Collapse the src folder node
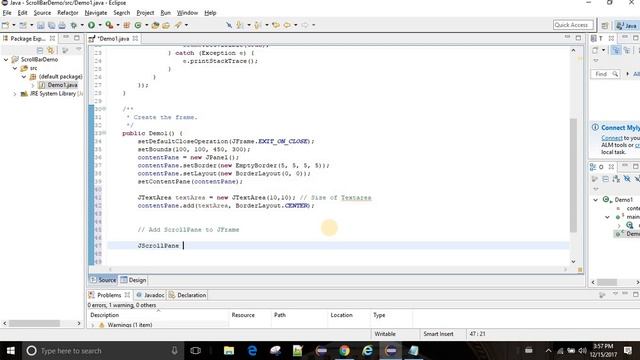Screen dimensions: 640x360 15,68
